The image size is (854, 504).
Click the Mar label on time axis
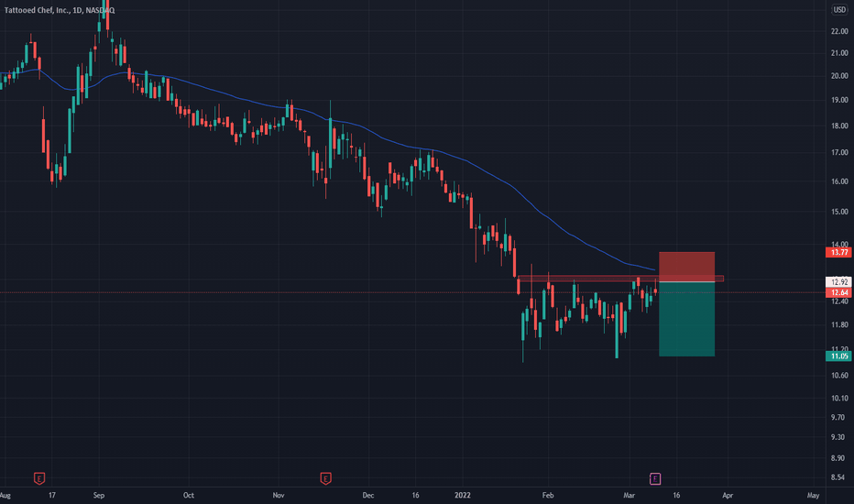(630, 495)
